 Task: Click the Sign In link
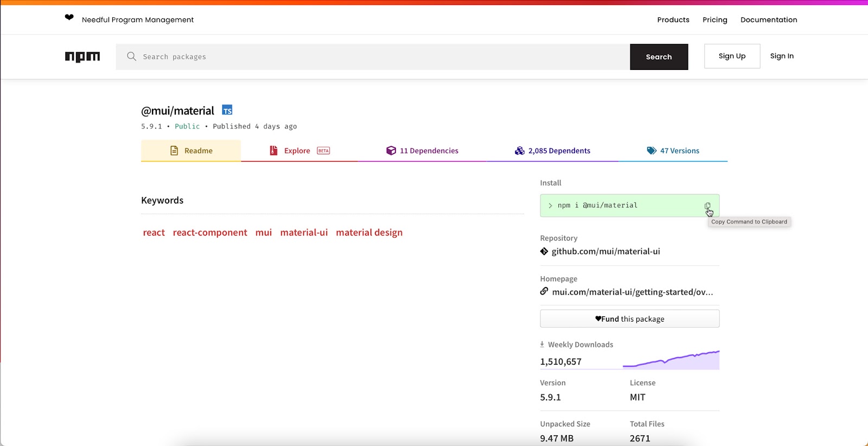click(x=782, y=56)
